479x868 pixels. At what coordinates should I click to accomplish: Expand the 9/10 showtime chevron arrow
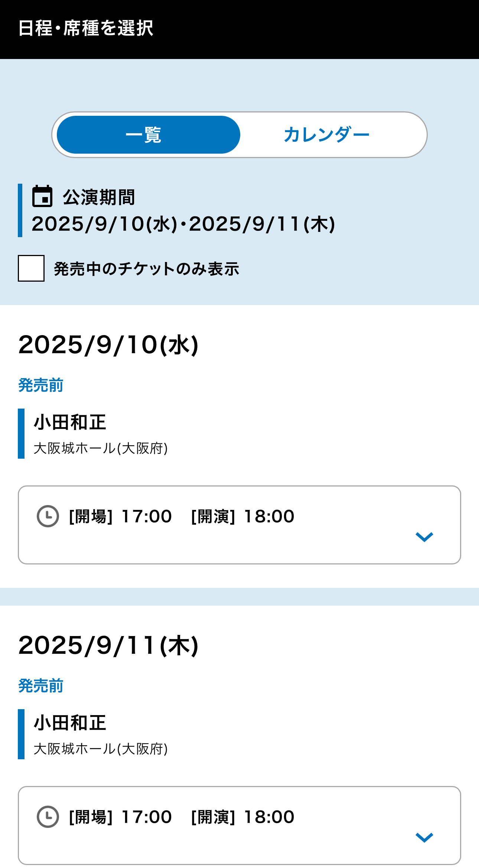[x=424, y=537]
